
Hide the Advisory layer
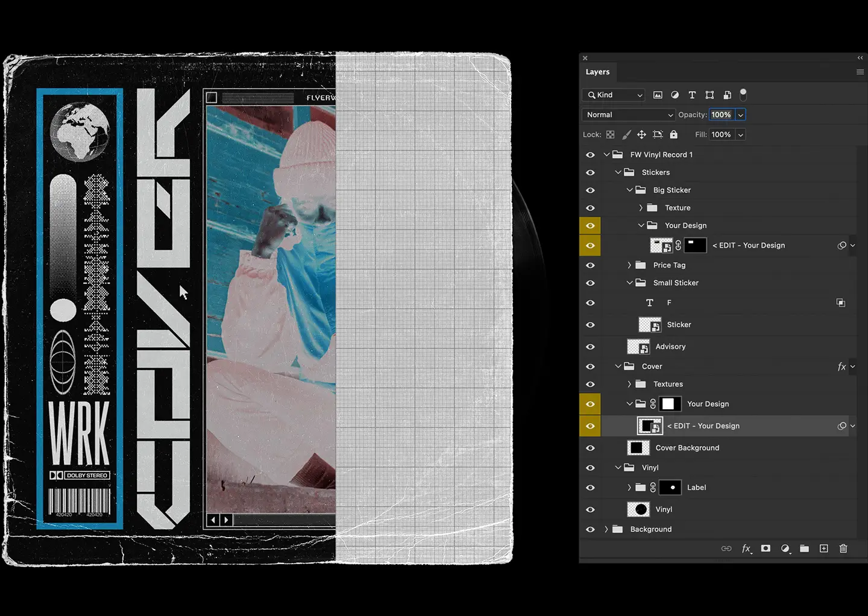click(590, 347)
